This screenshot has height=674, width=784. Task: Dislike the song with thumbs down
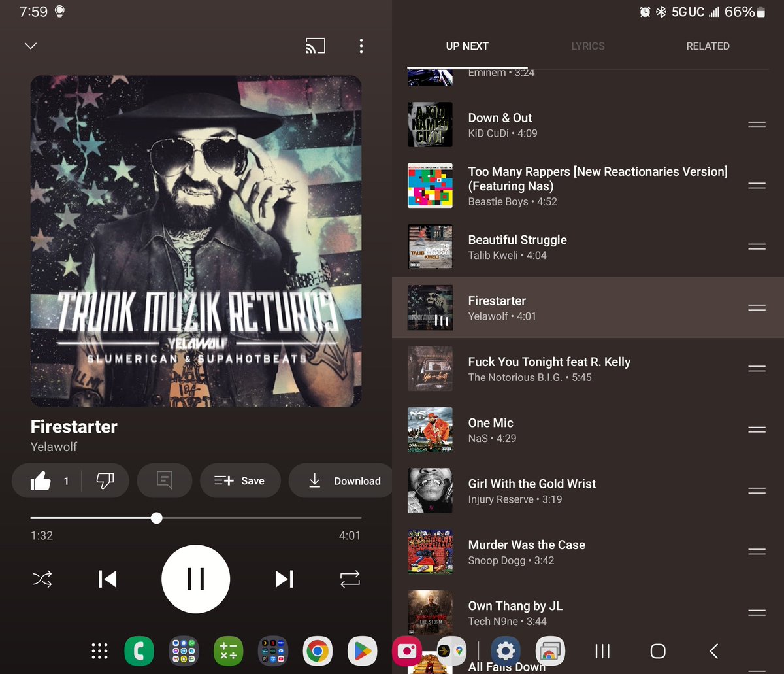point(105,481)
